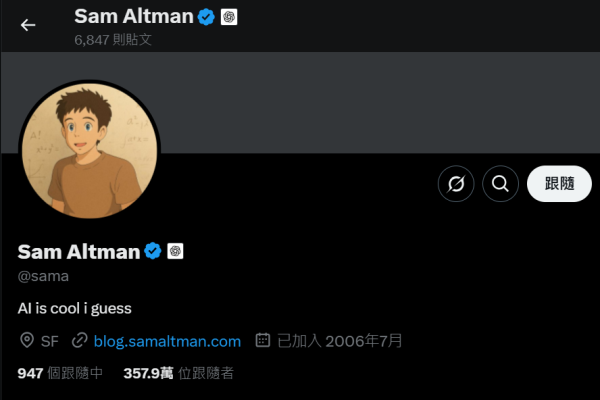Click the OpenAI affiliation badge in header
600x400 pixels.
tap(229, 16)
